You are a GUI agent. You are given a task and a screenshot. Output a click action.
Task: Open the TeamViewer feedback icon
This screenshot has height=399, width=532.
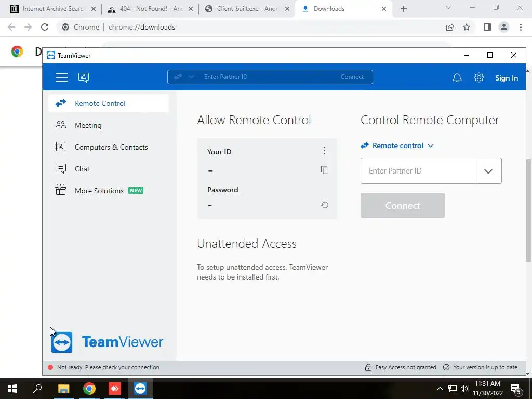click(84, 77)
